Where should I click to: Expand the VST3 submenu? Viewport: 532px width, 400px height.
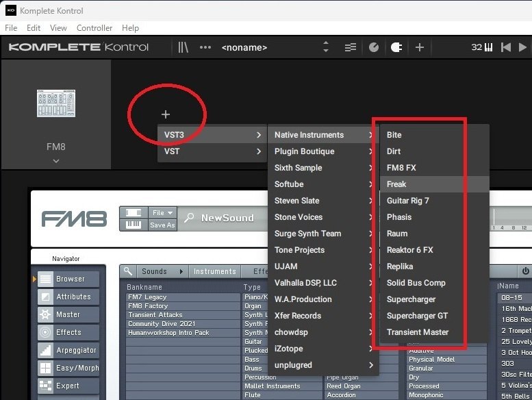pyautogui.click(x=212, y=135)
